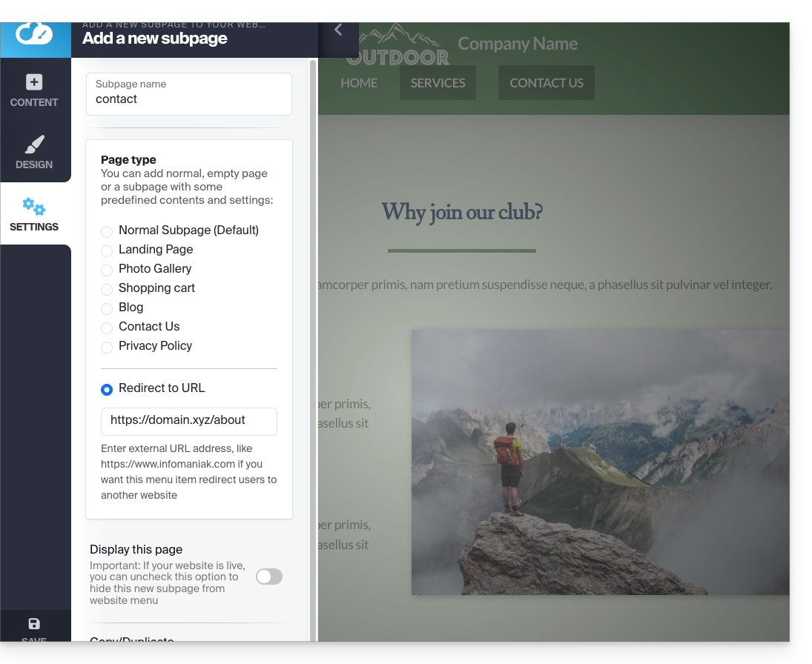Open the SERVICES menu item
The width and height of the screenshot is (812, 664).
coord(438,83)
